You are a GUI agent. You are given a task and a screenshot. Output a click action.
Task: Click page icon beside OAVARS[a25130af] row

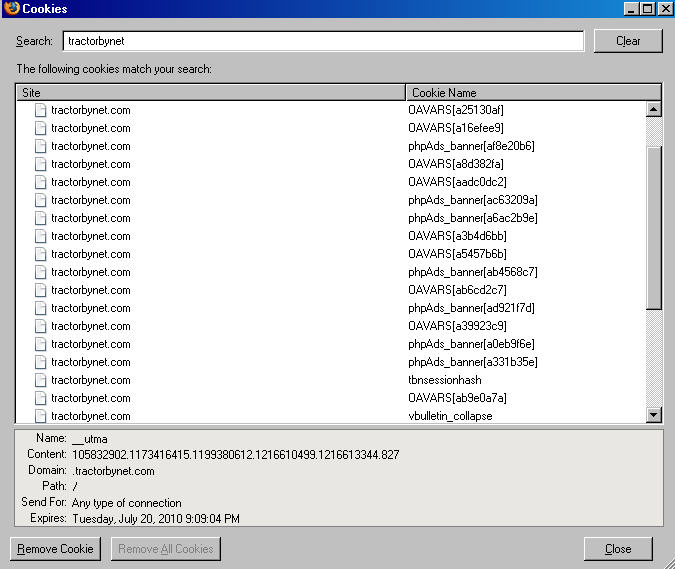click(x=40, y=110)
